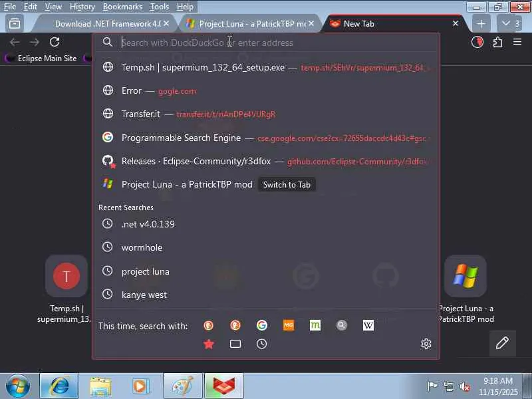Select the Transfer.it suggestion
The width and height of the screenshot is (532, 399).
tap(266, 114)
